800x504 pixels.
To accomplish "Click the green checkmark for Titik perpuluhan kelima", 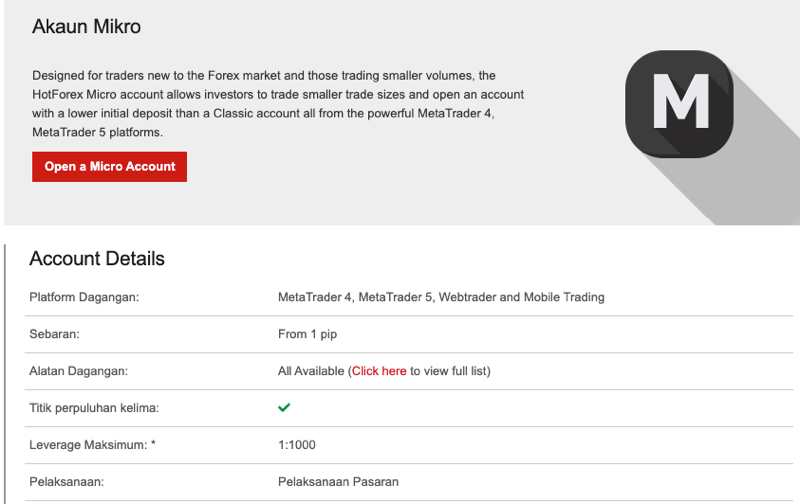I will click(284, 408).
